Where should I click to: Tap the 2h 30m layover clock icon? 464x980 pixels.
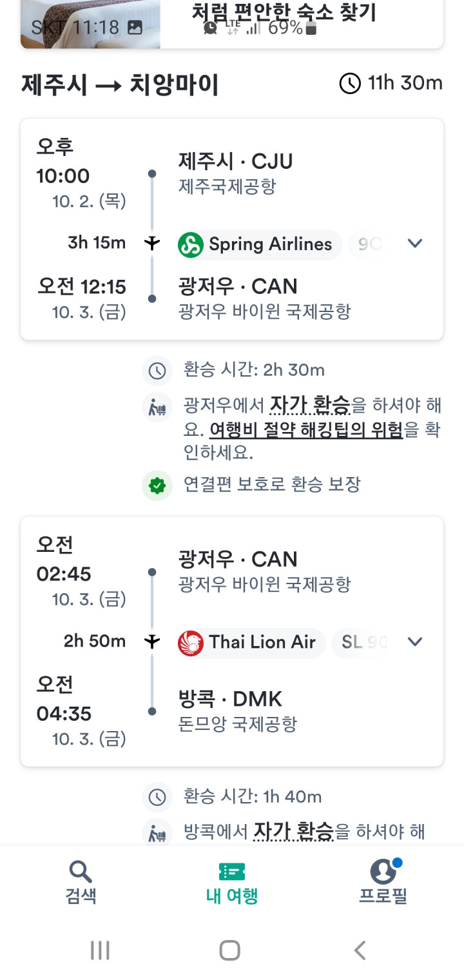click(157, 371)
